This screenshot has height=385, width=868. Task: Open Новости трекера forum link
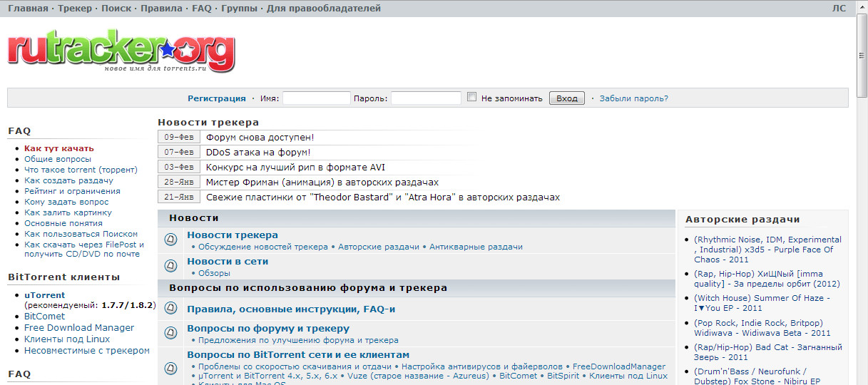tap(233, 235)
